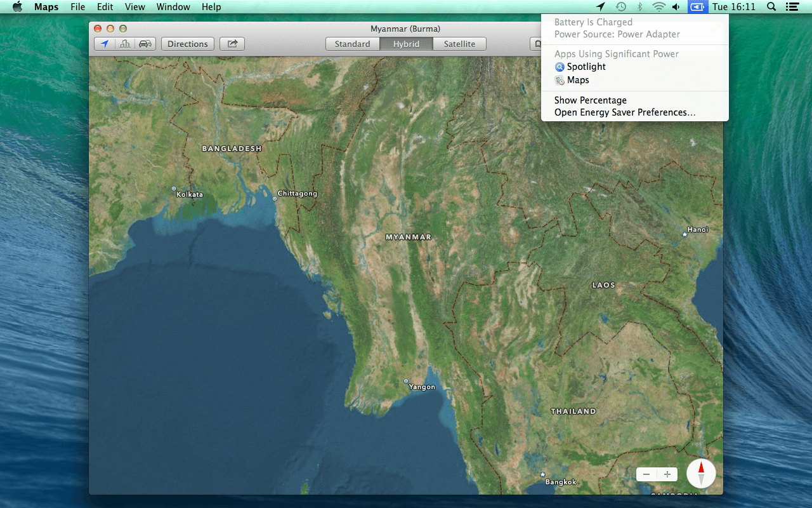Open the Maps application menu
The image size is (812, 508).
pyautogui.click(x=46, y=7)
